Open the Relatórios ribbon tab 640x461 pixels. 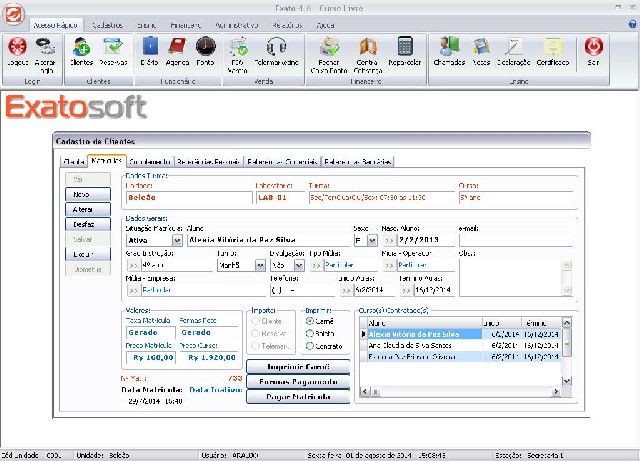point(287,25)
